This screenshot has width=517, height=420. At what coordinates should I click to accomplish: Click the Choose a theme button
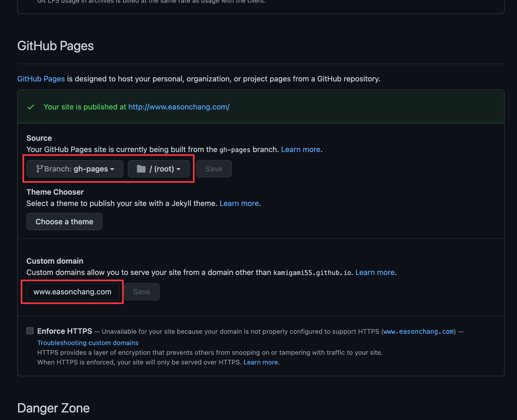(x=64, y=222)
